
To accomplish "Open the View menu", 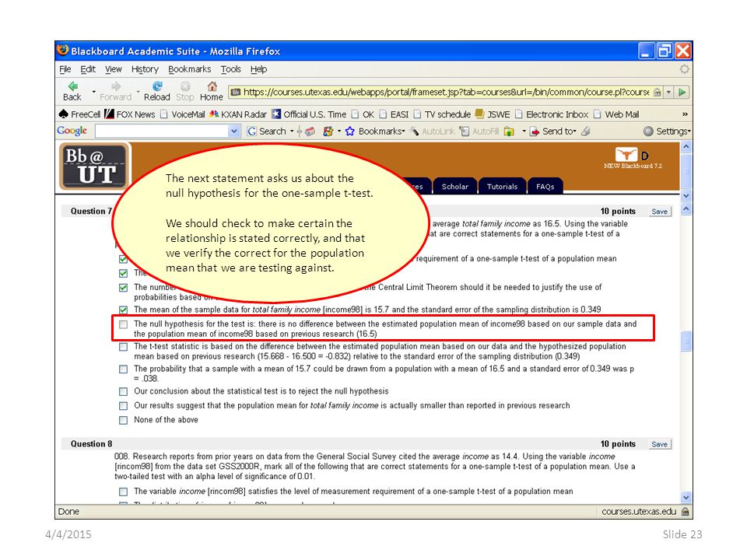I will (114, 69).
